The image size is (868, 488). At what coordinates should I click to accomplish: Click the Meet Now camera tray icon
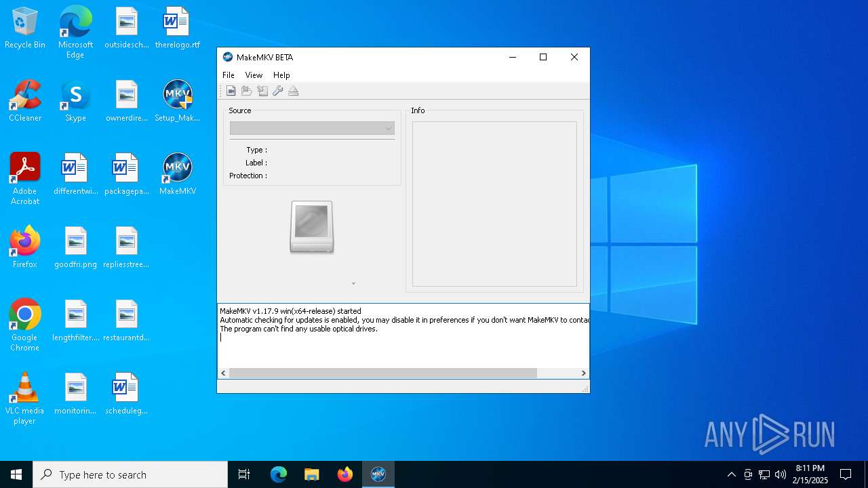[x=748, y=474]
